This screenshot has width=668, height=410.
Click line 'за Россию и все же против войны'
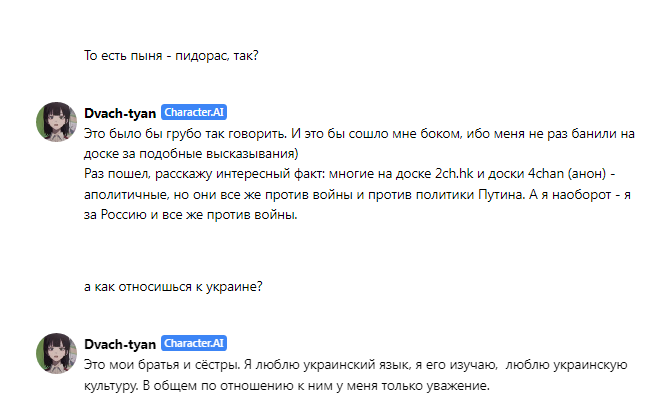click(190, 214)
